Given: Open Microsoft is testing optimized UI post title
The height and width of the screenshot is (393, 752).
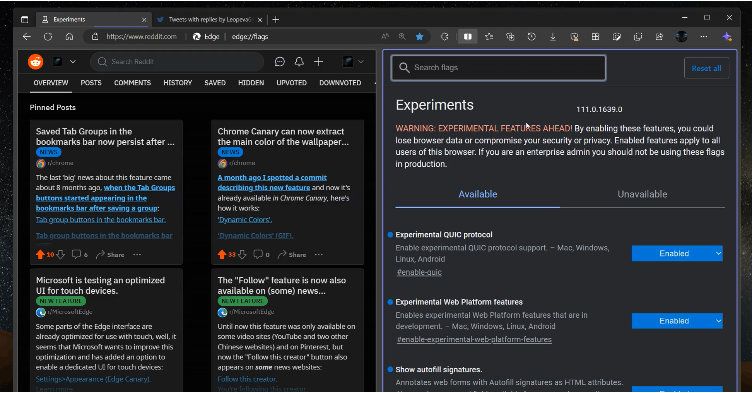Looking at the screenshot, I should (100, 286).
